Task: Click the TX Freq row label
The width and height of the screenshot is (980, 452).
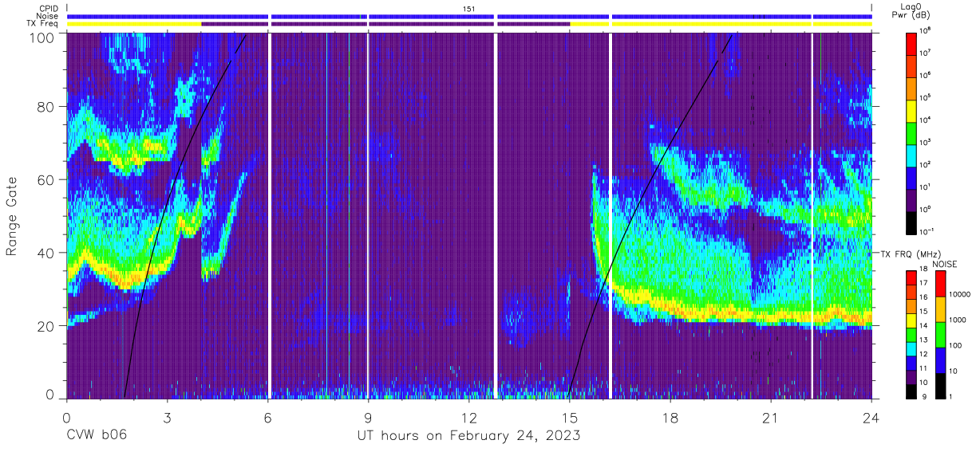Action: [x=43, y=24]
